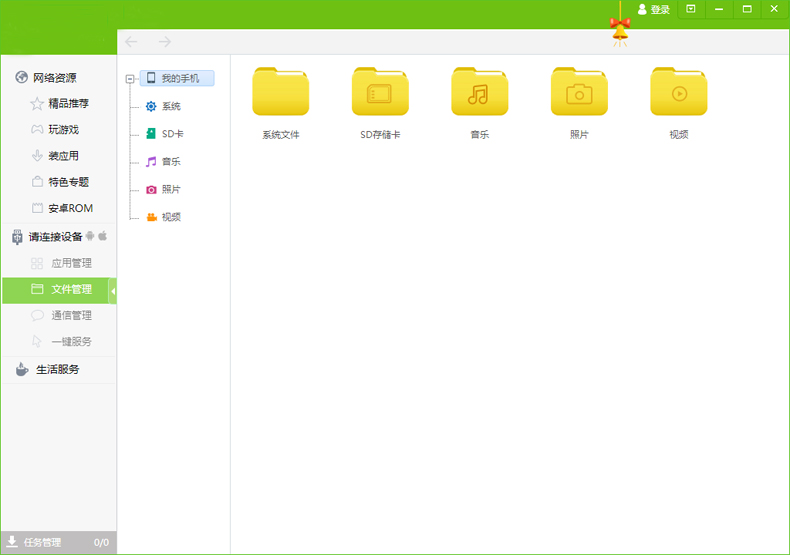790x555 pixels.
Task: Open the title bar dropdown menu button
Action: [690, 9]
